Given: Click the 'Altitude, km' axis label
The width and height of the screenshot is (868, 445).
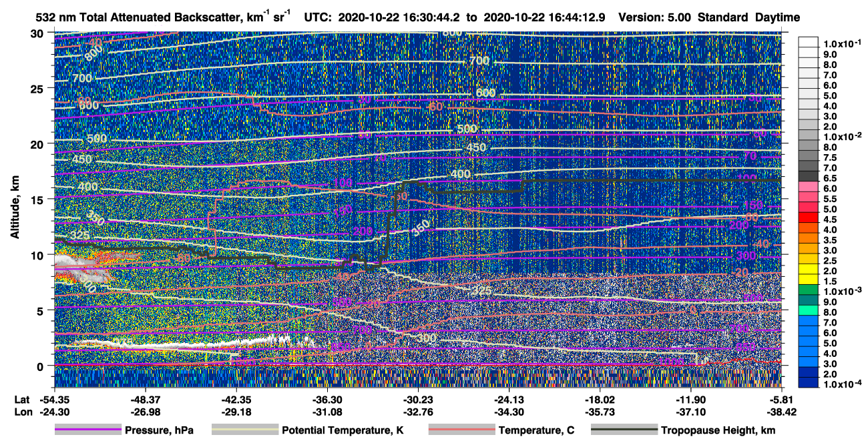Looking at the screenshot, I should click(x=15, y=208).
